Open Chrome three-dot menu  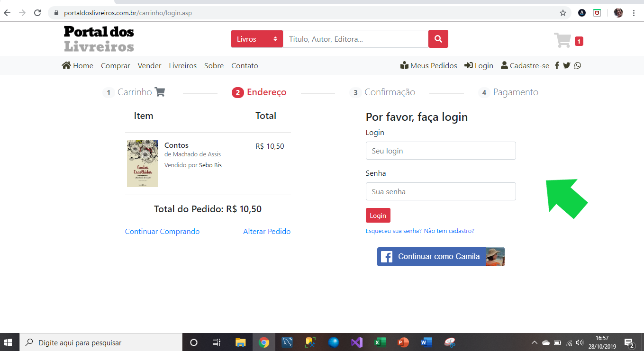point(634,13)
